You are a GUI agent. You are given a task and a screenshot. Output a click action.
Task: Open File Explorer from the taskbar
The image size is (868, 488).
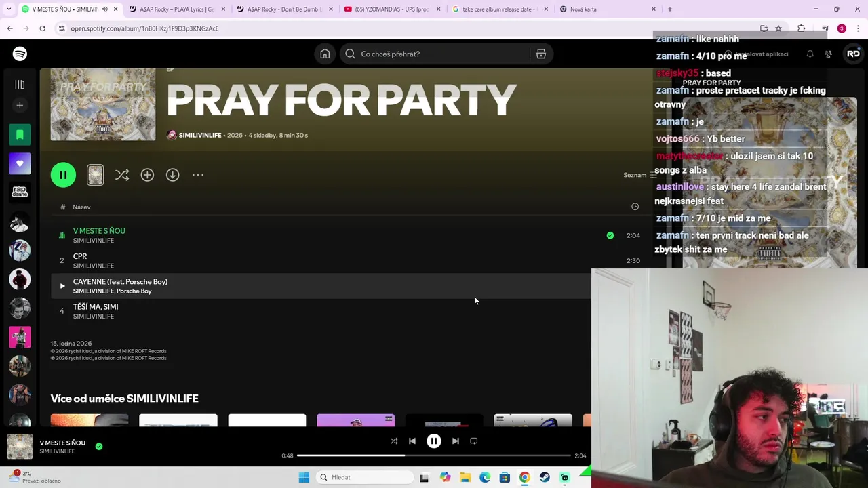(x=465, y=477)
